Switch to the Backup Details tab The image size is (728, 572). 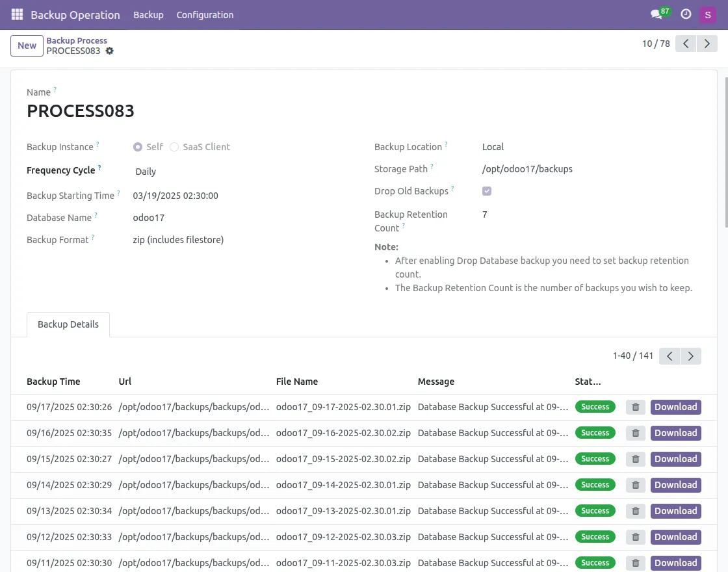68,324
